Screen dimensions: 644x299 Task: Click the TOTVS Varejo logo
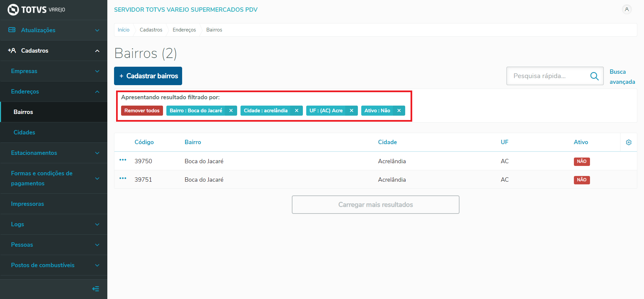(36, 10)
